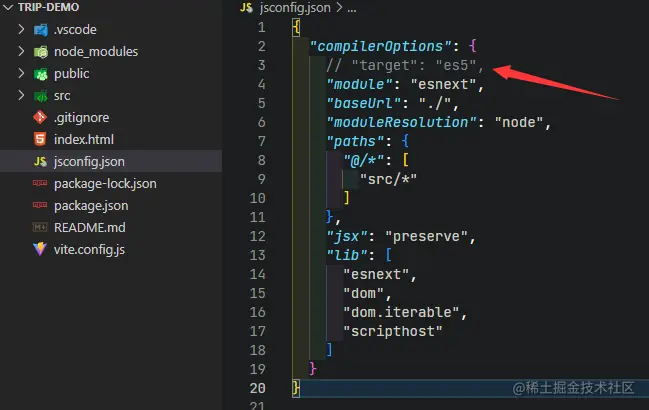Open the public folder

[72, 74]
